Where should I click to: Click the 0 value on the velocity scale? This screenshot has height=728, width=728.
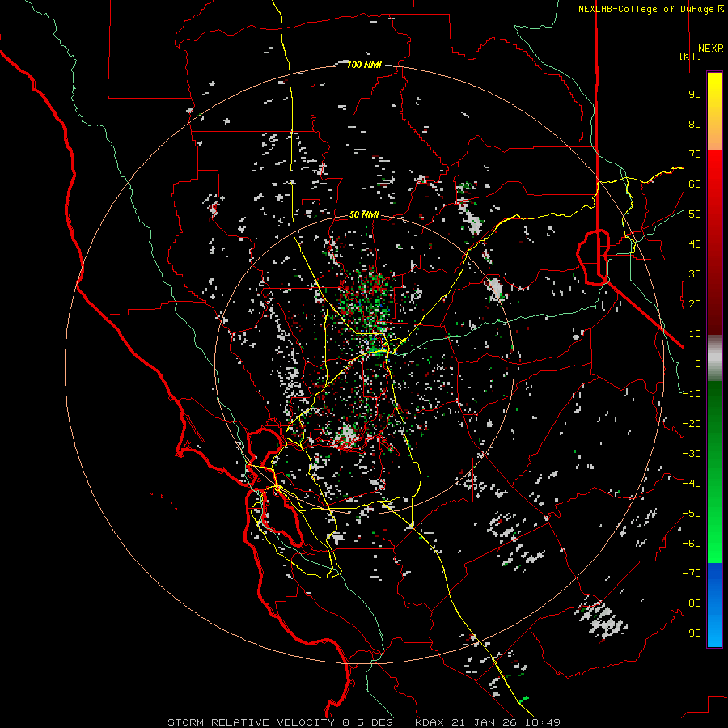click(x=698, y=363)
